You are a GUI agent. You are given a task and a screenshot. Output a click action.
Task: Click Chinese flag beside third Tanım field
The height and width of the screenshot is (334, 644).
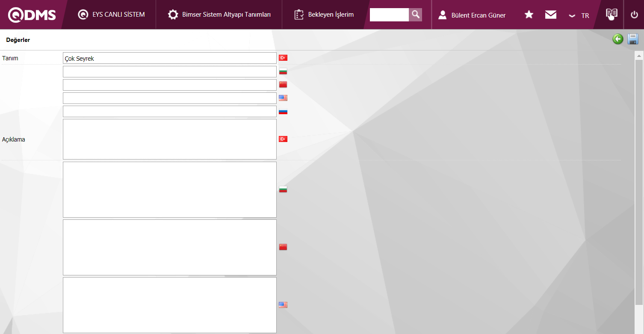(283, 84)
